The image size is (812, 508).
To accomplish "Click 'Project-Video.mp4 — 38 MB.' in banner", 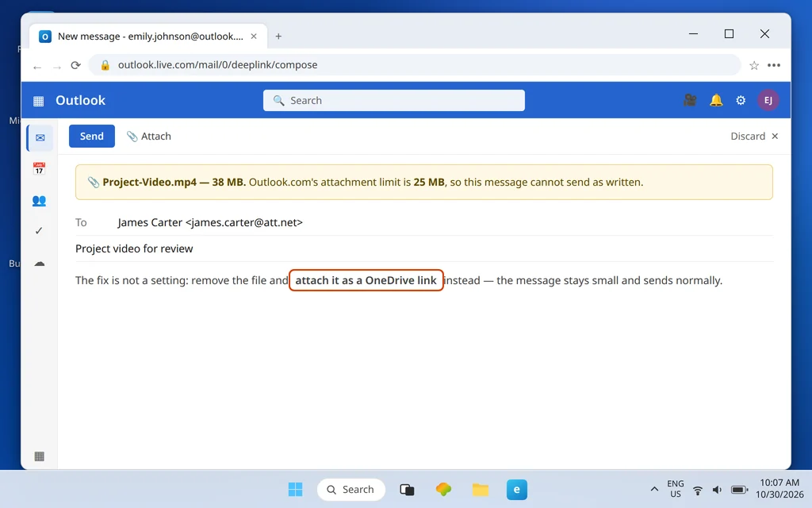I will pyautogui.click(x=174, y=182).
